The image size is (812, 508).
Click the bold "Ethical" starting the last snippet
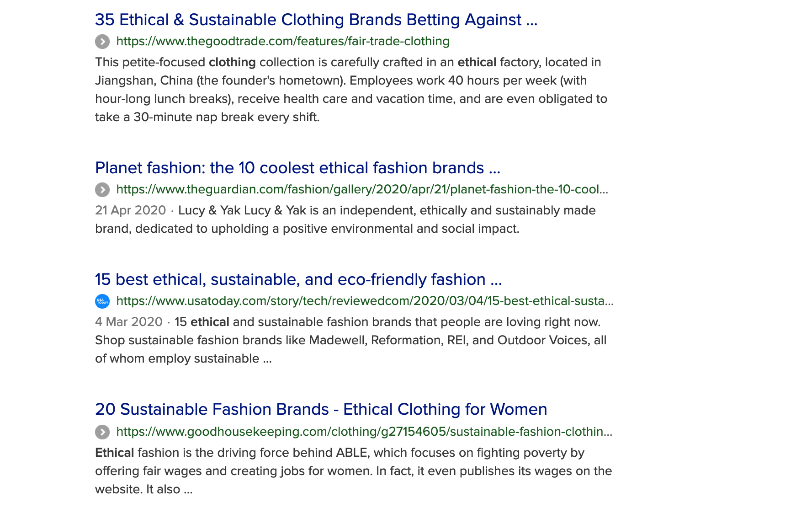pos(114,453)
